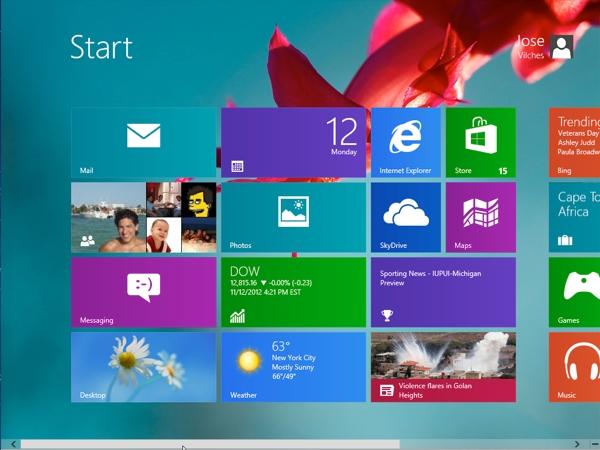Click the zoom-out minus button bottom corner
Screen dimensions: 600x450
coord(594,444)
